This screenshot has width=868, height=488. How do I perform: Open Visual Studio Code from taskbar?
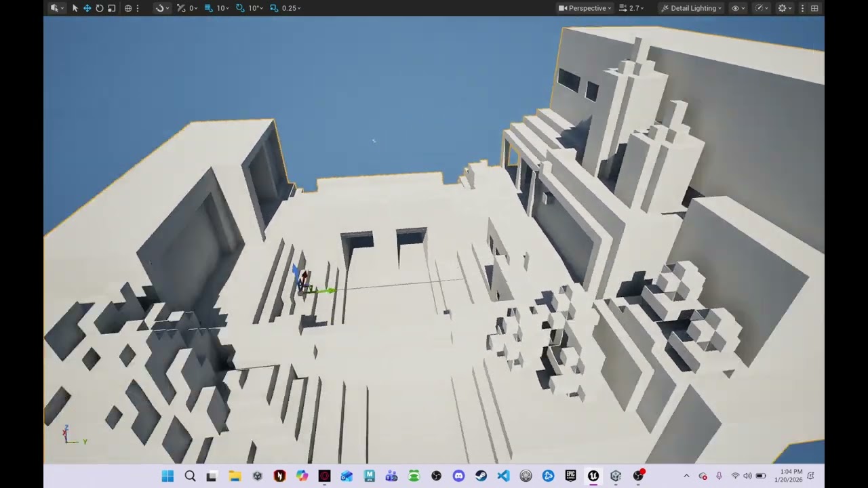[x=503, y=476]
